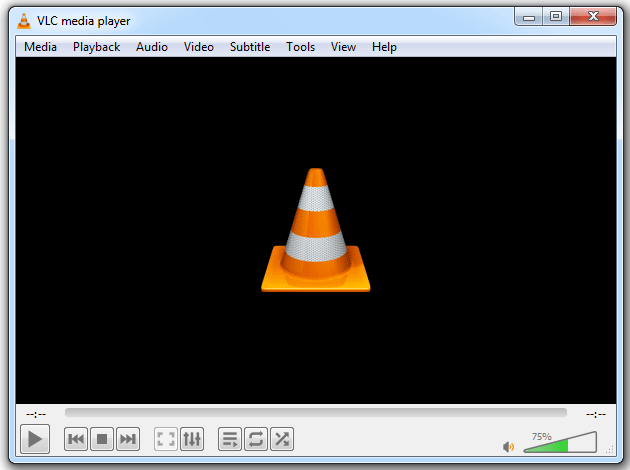The width and height of the screenshot is (630, 470).
Task: Toggle remaining time label on right
Action: click(x=595, y=414)
